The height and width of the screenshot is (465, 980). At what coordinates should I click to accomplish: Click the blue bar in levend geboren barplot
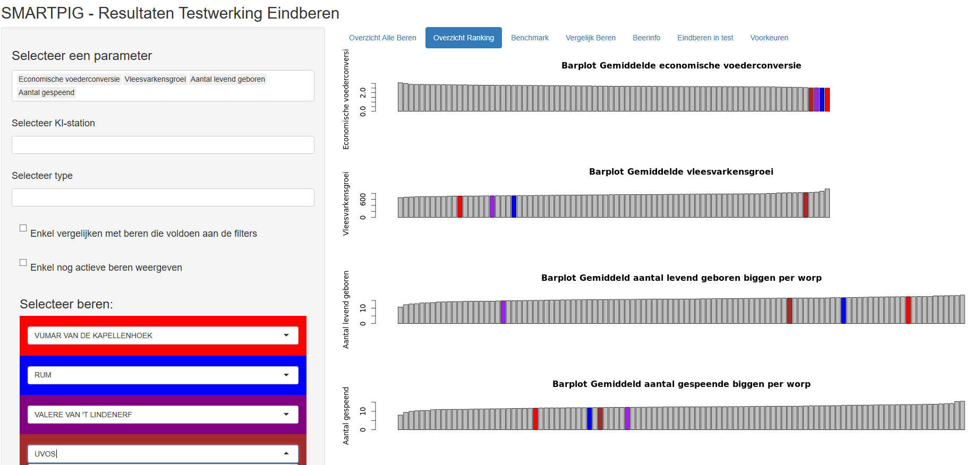[843, 311]
